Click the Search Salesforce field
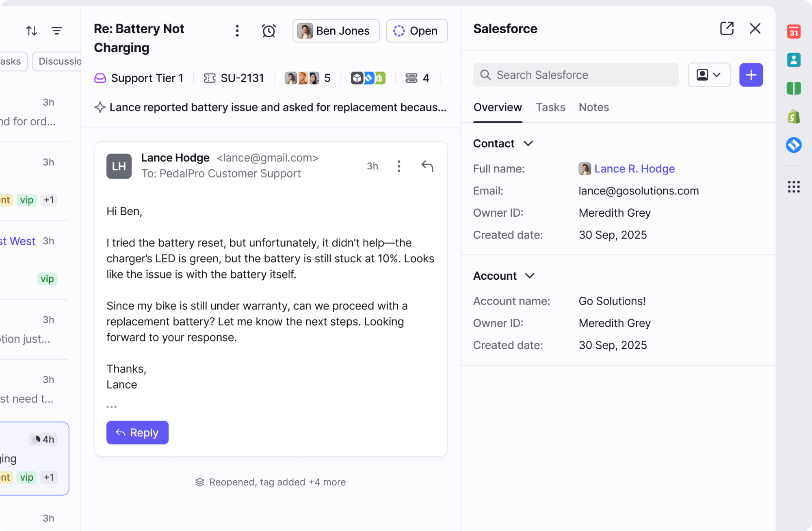 click(x=575, y=75)
